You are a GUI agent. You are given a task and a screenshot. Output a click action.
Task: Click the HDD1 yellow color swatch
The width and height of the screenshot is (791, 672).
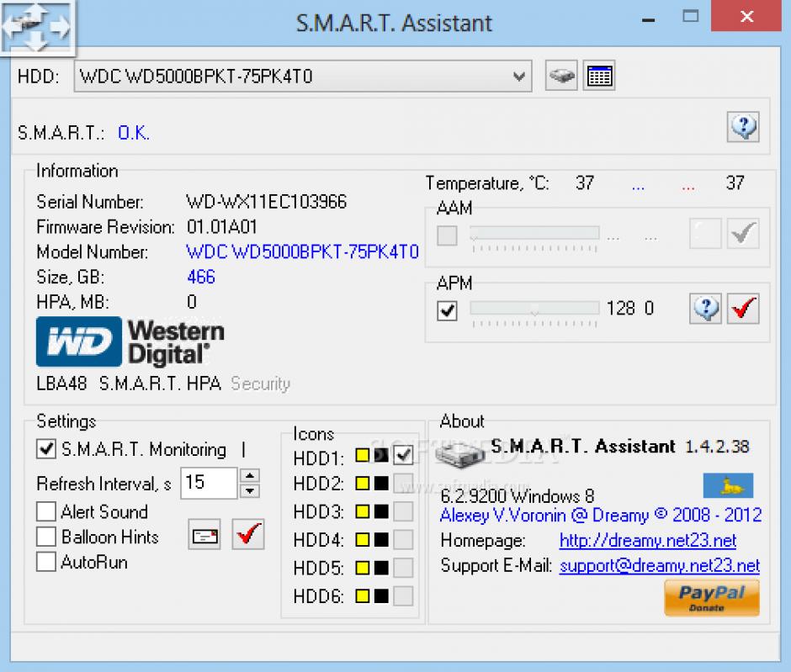point(363,457)
